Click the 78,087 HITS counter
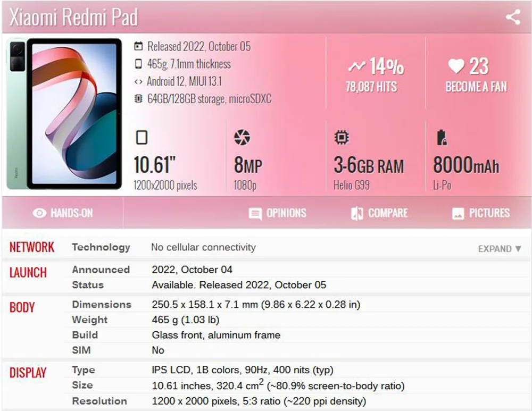The image size is (532, 411). (371, 87)
